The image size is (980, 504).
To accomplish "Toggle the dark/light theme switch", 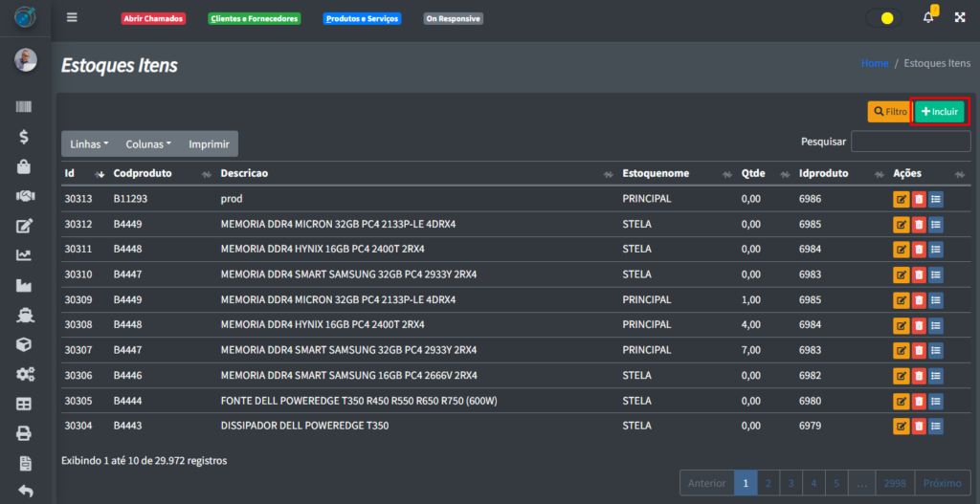I will [883, 18].
